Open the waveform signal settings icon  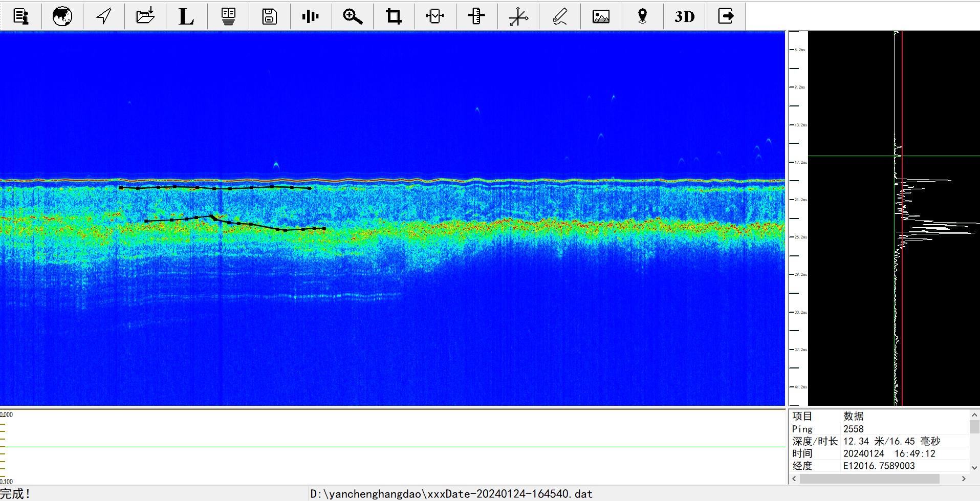click(x=311, y=16)
